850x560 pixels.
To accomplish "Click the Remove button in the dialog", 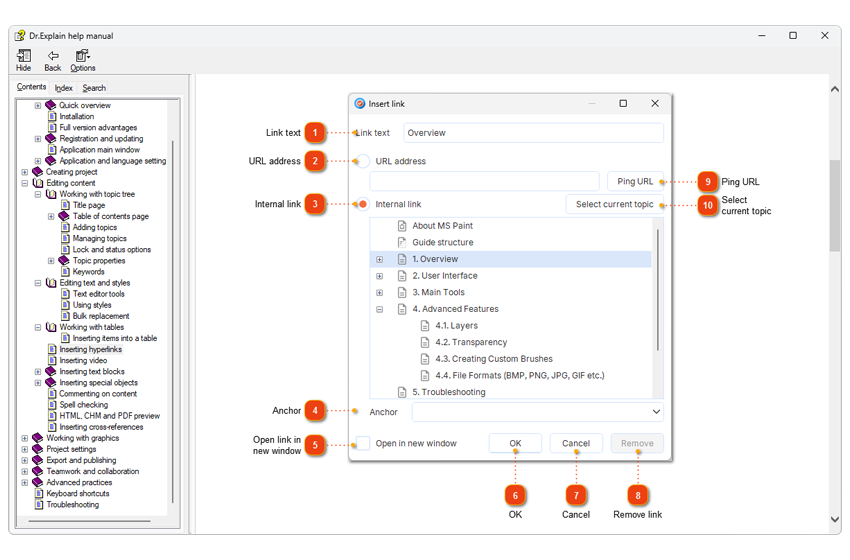I will [637, 443].
